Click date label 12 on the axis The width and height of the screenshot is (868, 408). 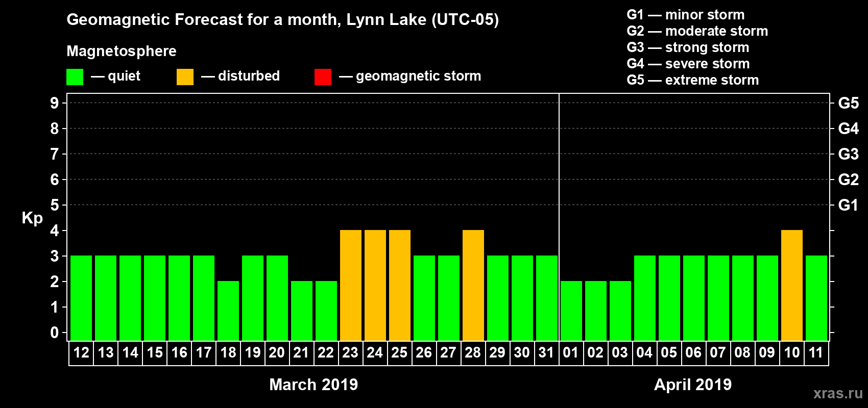81,352
